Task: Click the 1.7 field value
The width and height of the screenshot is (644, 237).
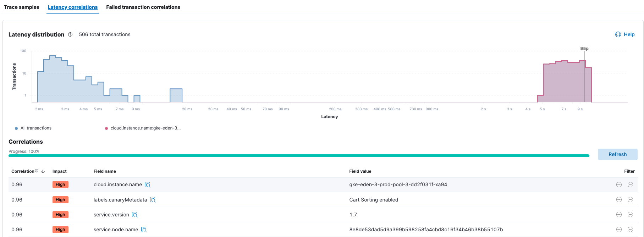Action: (x=353, y=215)
